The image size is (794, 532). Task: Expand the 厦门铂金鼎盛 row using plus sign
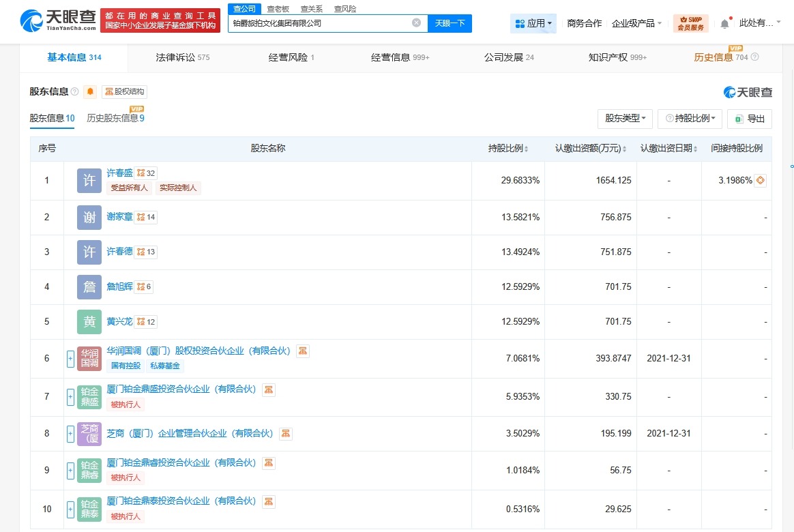point(70,397)
